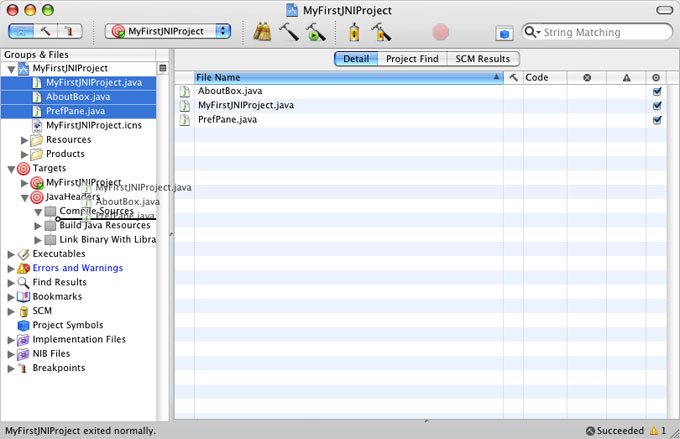Viewport: 680px width, 439px height.
Task: Click the Targets bullseye icon
Action: click(x=23, y=169)
